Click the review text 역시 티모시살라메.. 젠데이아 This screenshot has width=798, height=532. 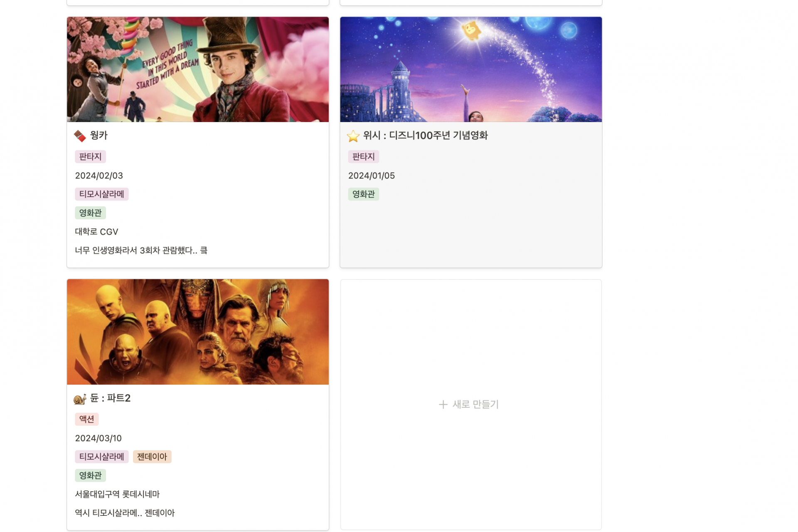click(125, 513)
